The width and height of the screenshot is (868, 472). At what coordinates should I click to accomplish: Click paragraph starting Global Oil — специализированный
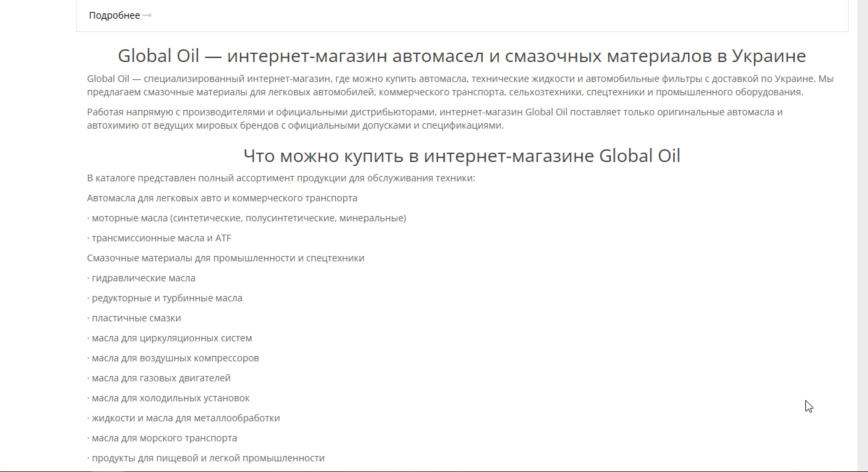[x=461, y=85]
